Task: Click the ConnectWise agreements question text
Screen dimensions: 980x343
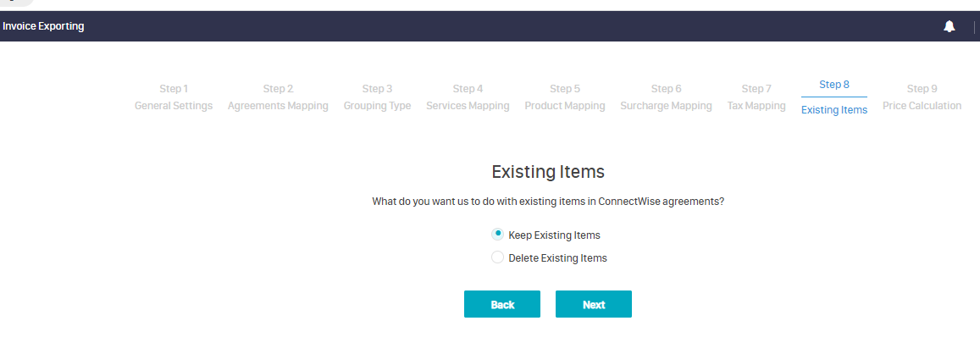Action: coord(548,202)
